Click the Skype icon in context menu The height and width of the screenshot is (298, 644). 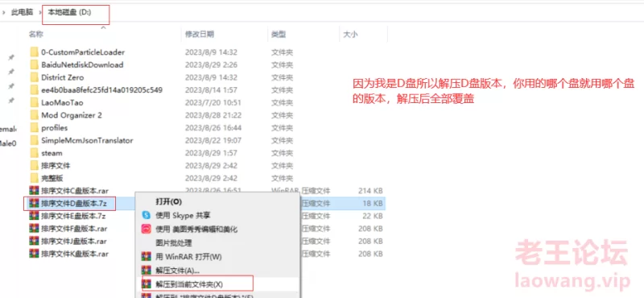click(x=147, y=215)
